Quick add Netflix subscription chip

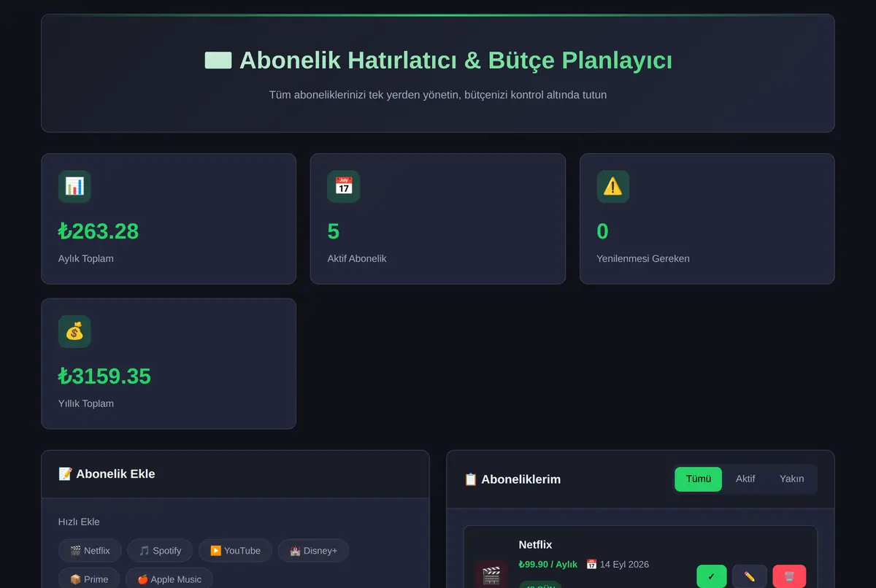pyautogui.click(x=90, y=551)
